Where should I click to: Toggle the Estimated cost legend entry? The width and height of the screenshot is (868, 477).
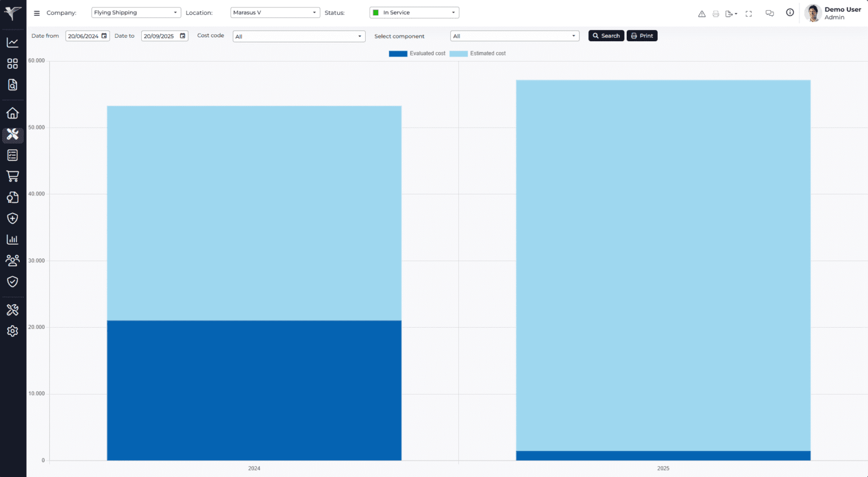click(478, 53)
